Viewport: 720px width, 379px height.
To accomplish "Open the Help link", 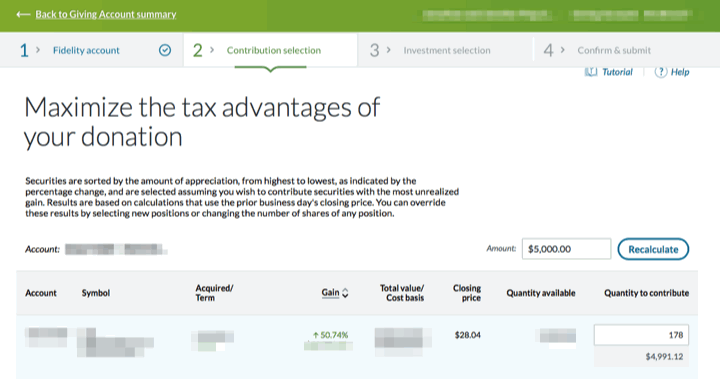I will coord(680,72).
